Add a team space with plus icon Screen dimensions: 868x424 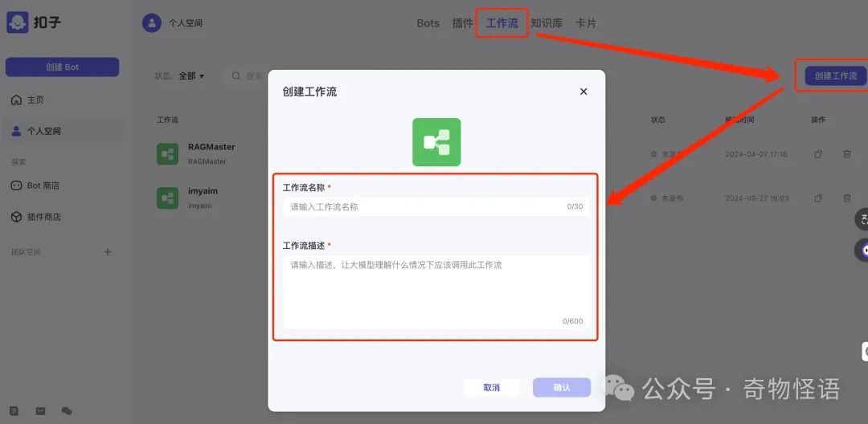tap(108, 252)
